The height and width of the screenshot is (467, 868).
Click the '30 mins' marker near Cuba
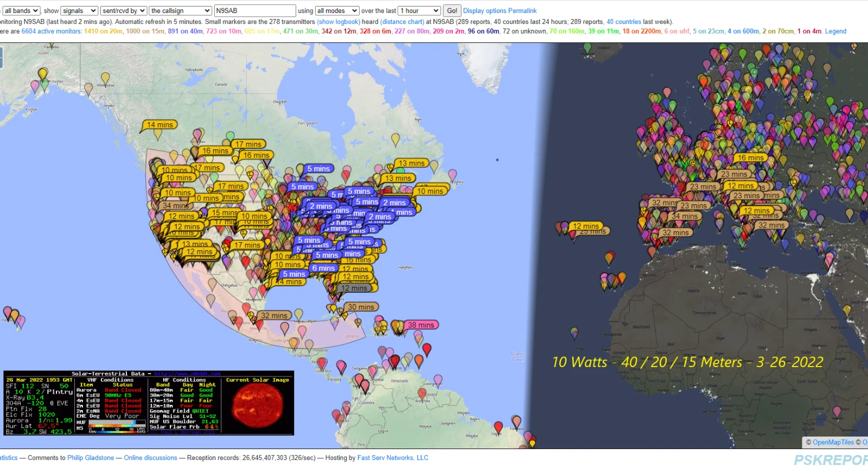361,307
